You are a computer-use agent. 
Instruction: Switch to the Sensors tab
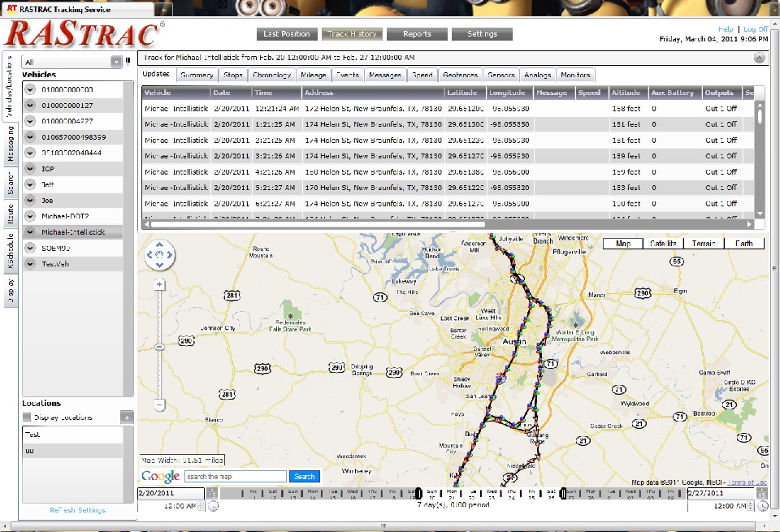(x=501, y=75)
